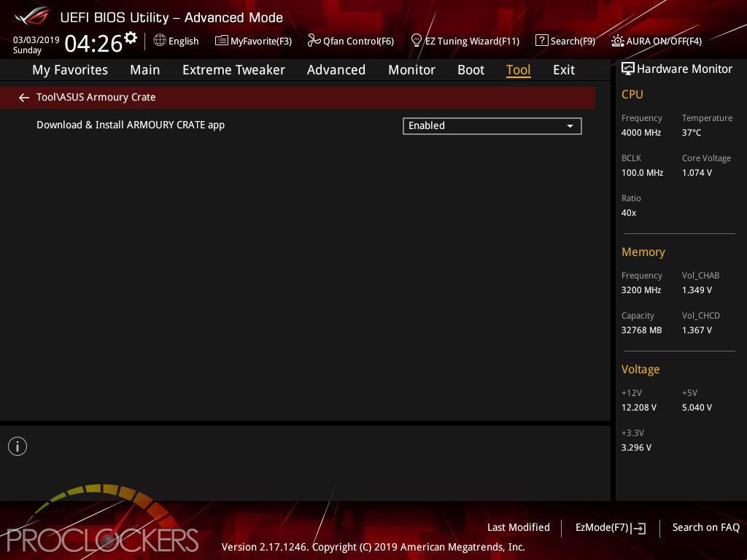This screenshot has height=560, width=747.
Task: Select Download & Install ARMOURY CRATE app label
Action: point(131,125)
